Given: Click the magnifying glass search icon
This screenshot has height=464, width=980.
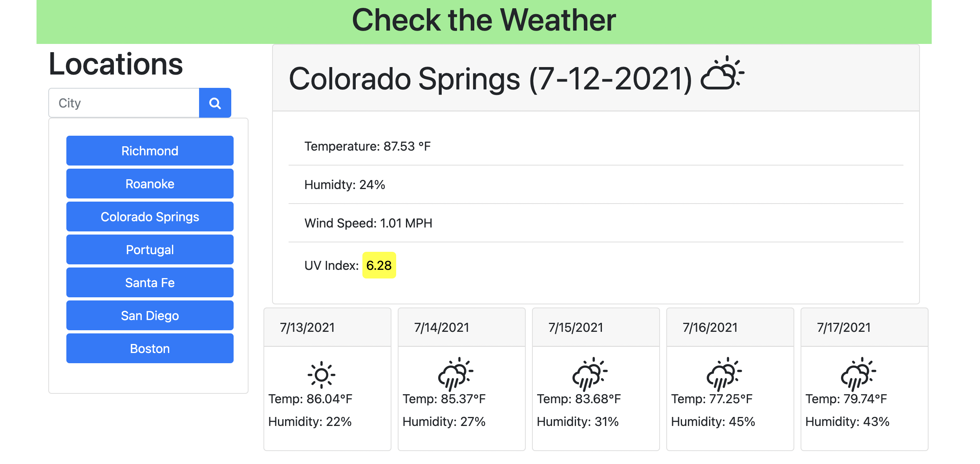Looking at the screenshot, I should [x=215, y=103].
